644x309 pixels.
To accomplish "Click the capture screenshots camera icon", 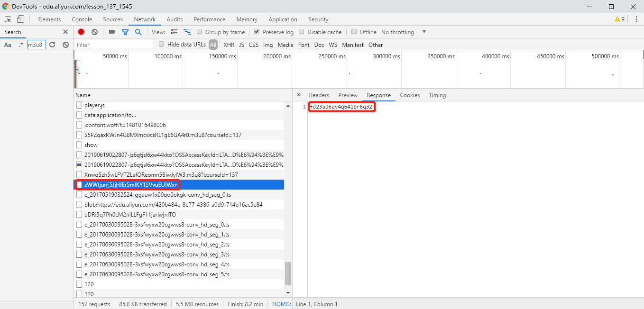I will pyautogui.click(x=112, y=32).
